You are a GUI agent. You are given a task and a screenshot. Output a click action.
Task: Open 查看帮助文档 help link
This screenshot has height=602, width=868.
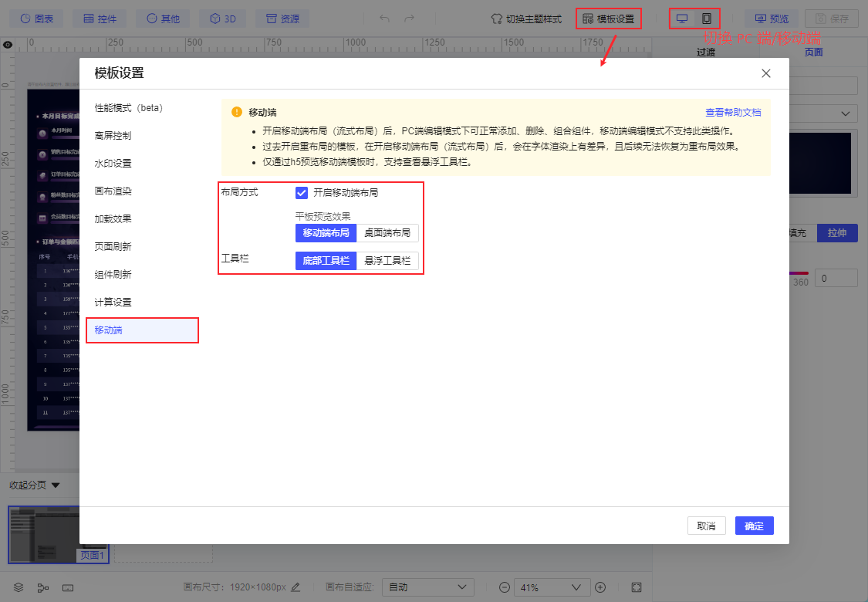click(733, 113)
